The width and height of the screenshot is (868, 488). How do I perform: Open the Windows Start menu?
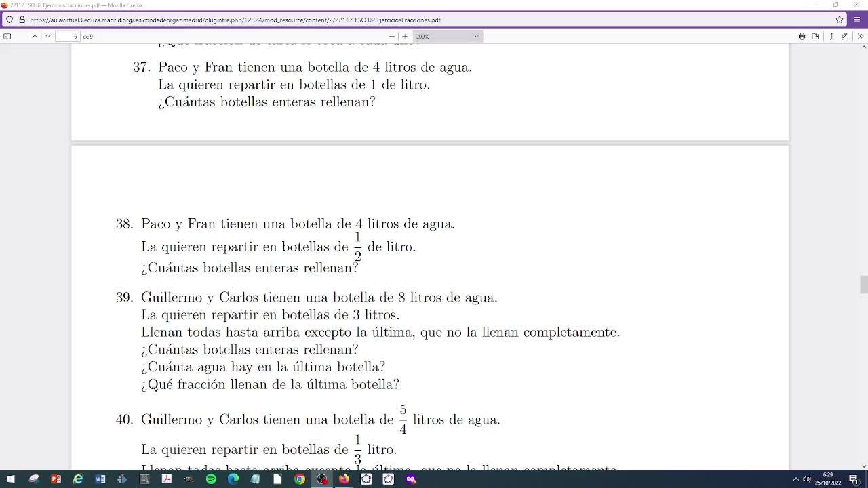pos(11,479)
